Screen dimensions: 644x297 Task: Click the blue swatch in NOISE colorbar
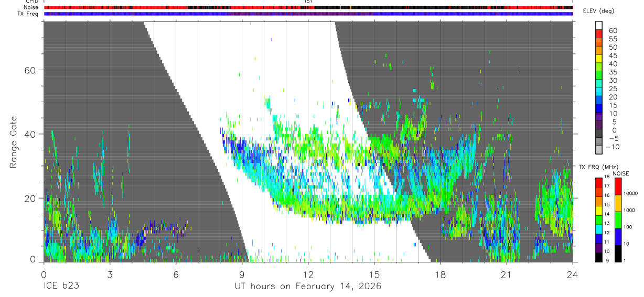click(618, 237)
